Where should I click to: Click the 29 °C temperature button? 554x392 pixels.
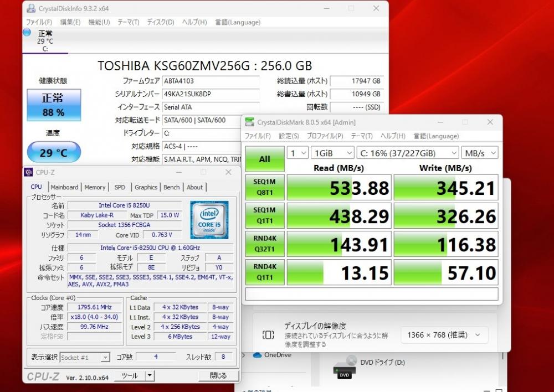tap(54, 152)
